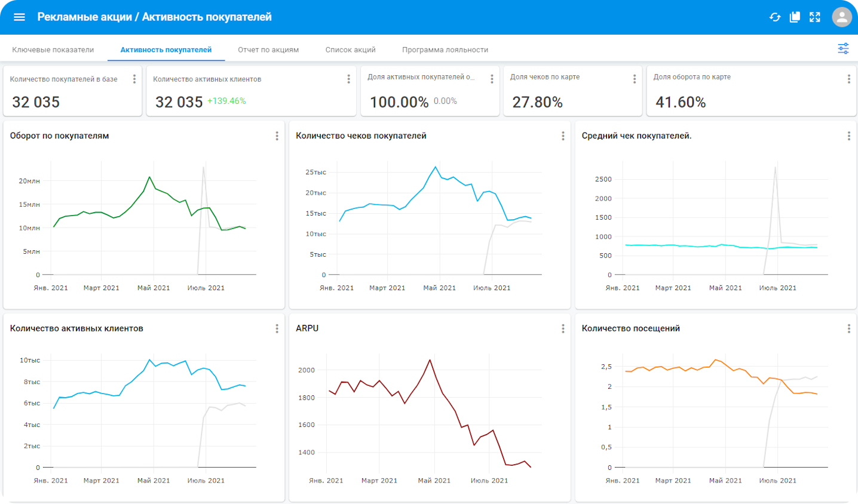This screenshot has width=858, height=504.
Task: Click the peak of the dark red ARPU line
Action: click(x=430, y=360)
